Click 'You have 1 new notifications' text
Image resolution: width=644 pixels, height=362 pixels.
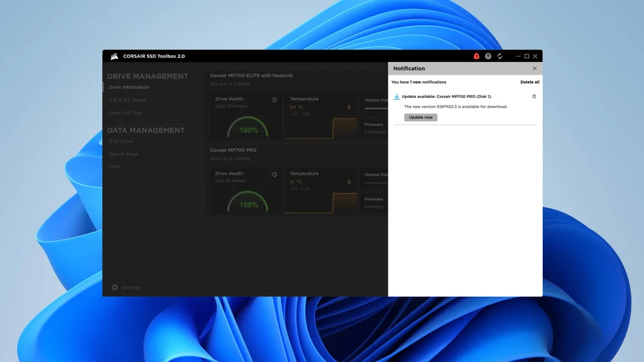pyautogui.click(x=419, y=82)
